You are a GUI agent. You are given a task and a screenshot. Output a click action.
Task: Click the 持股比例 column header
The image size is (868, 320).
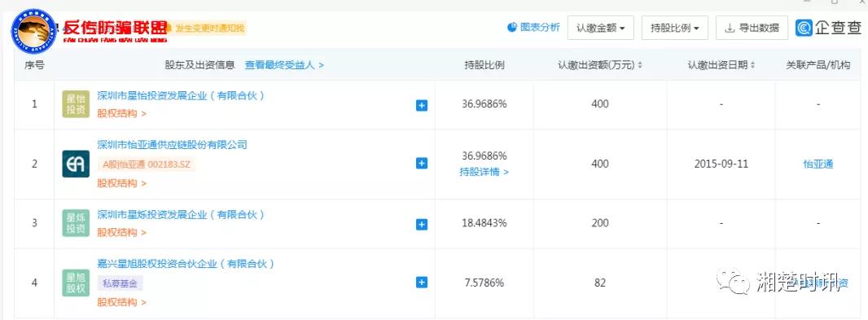coord(484,65)
